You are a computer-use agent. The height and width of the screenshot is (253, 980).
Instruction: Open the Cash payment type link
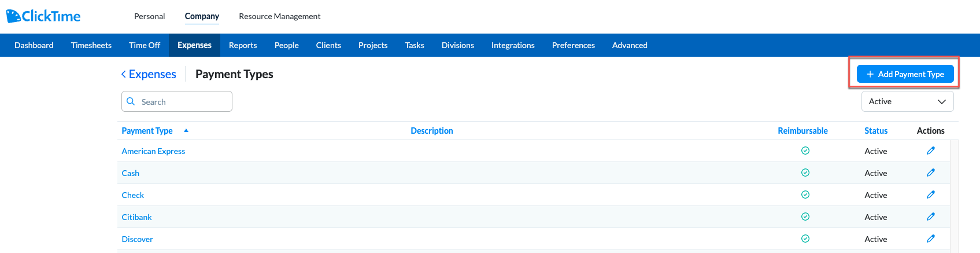point(130,173)
